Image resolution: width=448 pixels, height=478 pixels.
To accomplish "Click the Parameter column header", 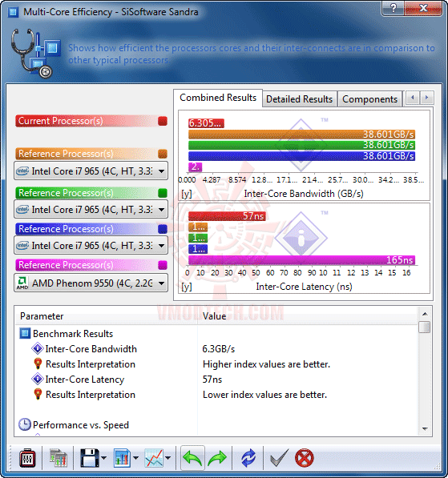I will (x=107, y=316).
